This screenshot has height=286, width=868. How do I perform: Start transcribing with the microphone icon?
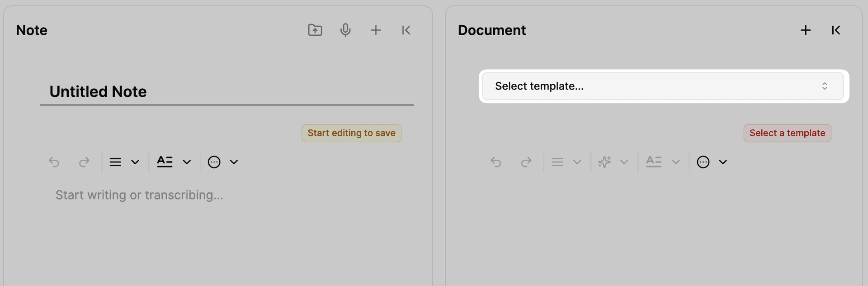345,30
